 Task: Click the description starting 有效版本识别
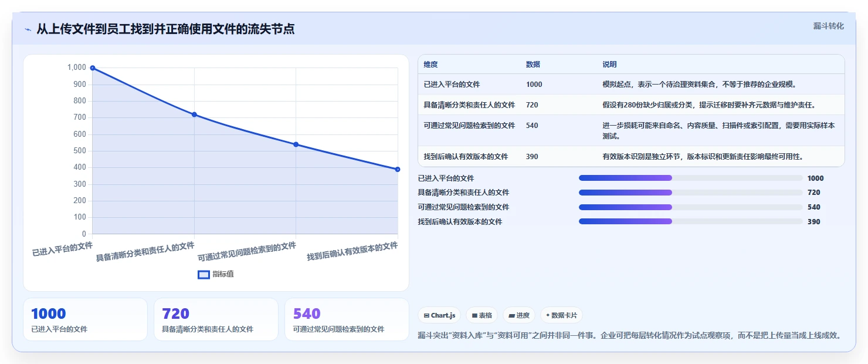703,157
